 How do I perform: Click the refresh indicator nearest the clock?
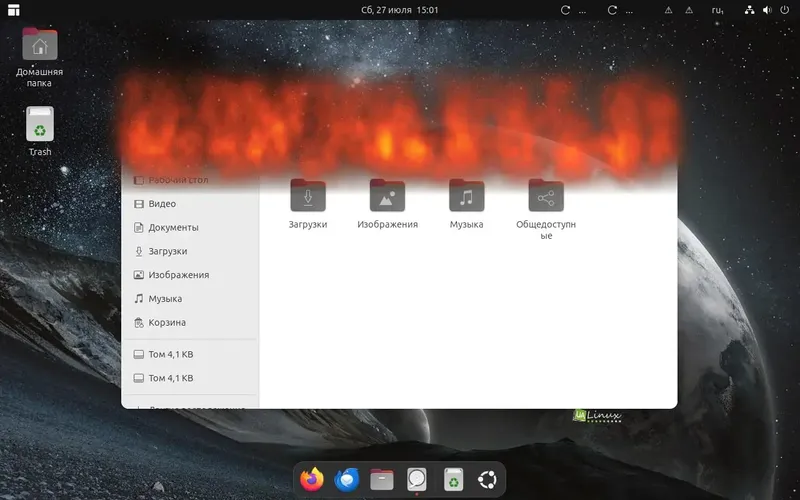pyautogui.click(x=565, y=10)
